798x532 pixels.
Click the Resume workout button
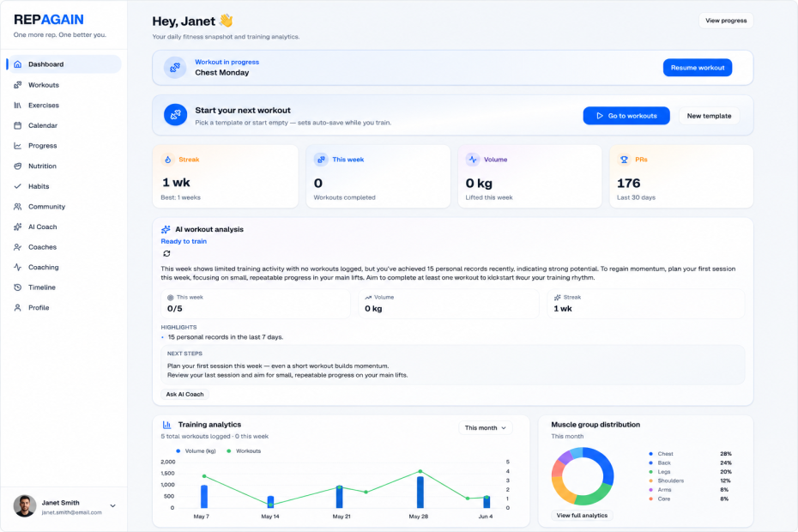tap(698, 68)
